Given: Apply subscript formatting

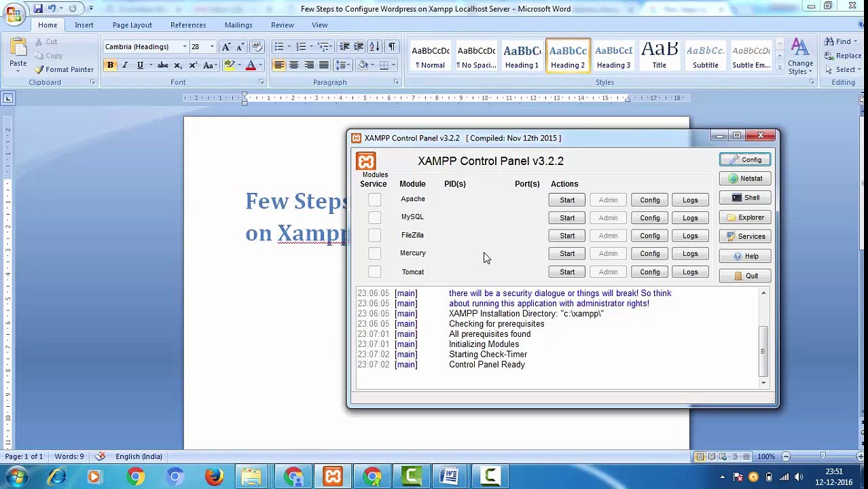Looking at the screenshot, I should click(x=178, y=65).
